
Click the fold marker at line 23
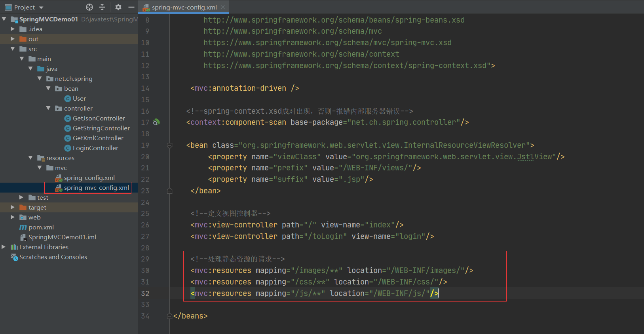click(x=170, y=191)
